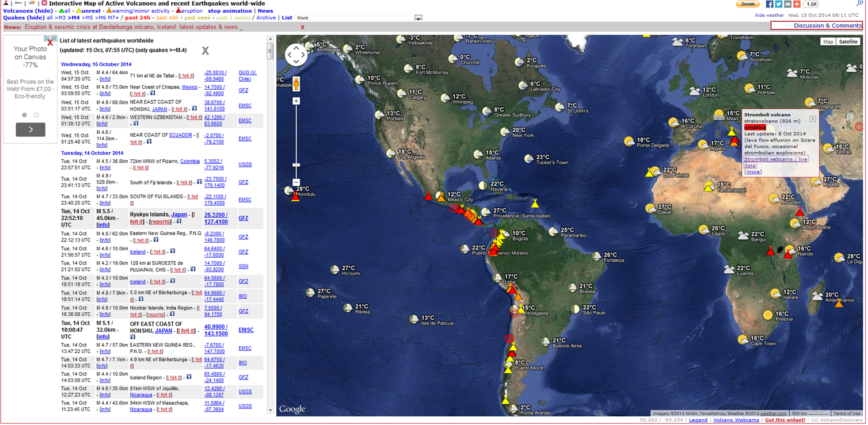Viewport: 868px width, 425px height.
Task: Select the Street View pegman icon
Action: click(x=296, y=84)
